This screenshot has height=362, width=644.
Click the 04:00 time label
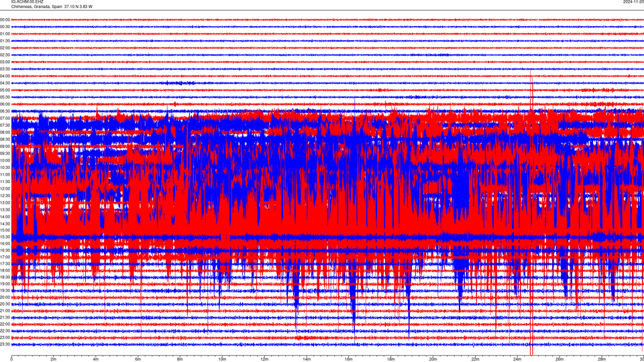[5, 76]
